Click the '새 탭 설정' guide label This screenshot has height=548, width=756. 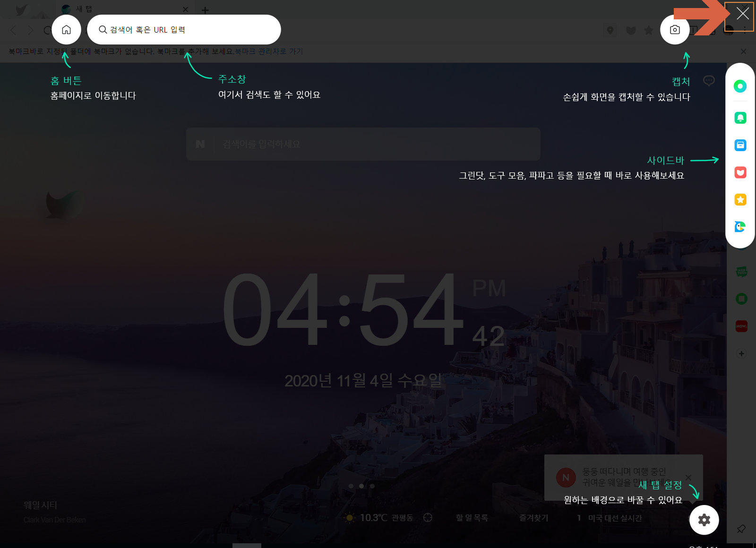pos(660,485)
